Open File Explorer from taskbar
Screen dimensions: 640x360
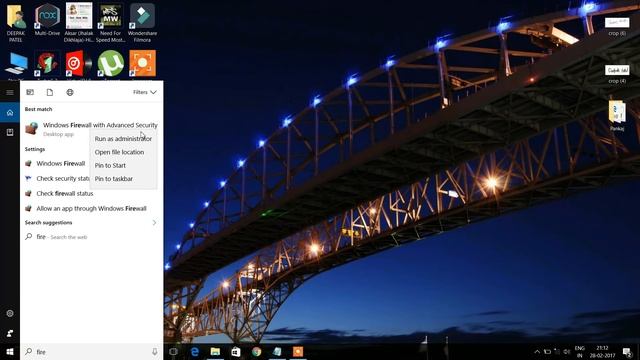[215, 351]
